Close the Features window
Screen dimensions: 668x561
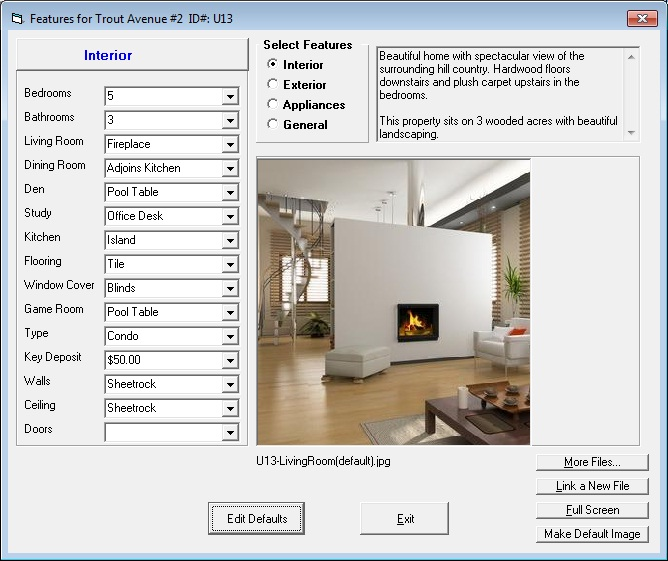coord(641,18)
